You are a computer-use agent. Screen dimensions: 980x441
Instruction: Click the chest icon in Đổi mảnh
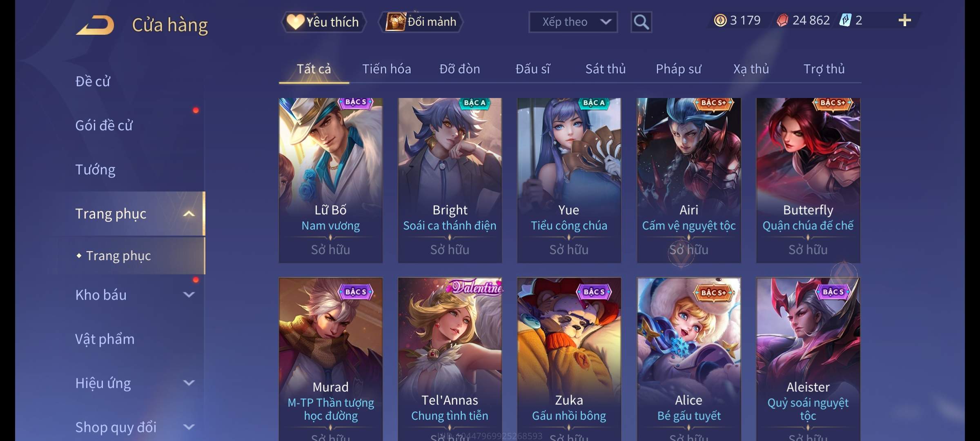pyautogui.click(x=395, y=22)
